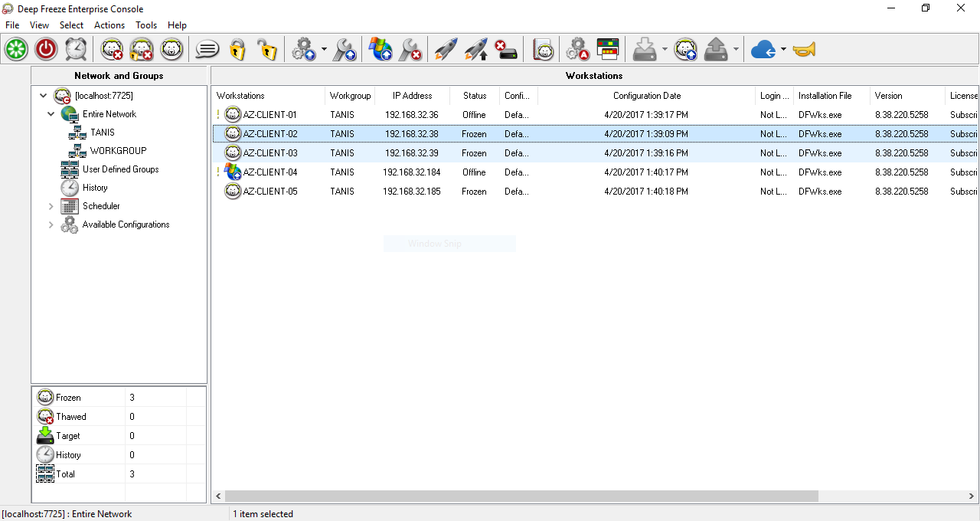Sort by Workstations column header
The height and width of the screenshot is (521, 980).
tap(269, 96)
